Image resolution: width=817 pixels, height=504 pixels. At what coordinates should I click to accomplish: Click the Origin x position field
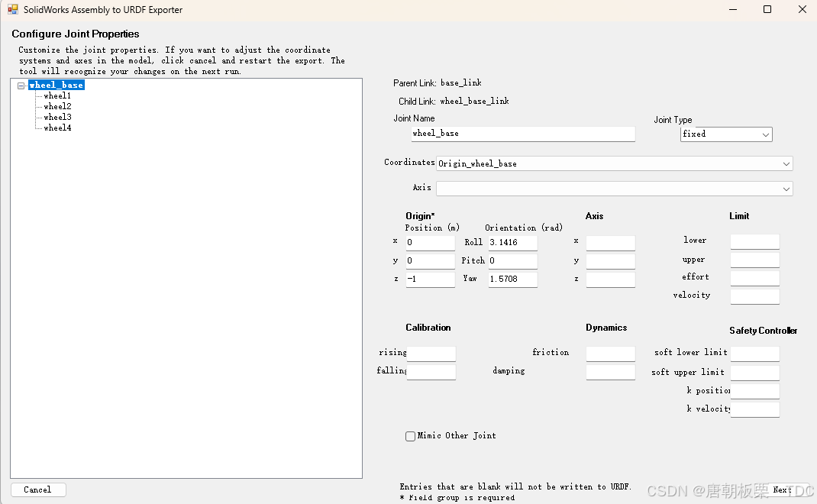tap(429, 241)
